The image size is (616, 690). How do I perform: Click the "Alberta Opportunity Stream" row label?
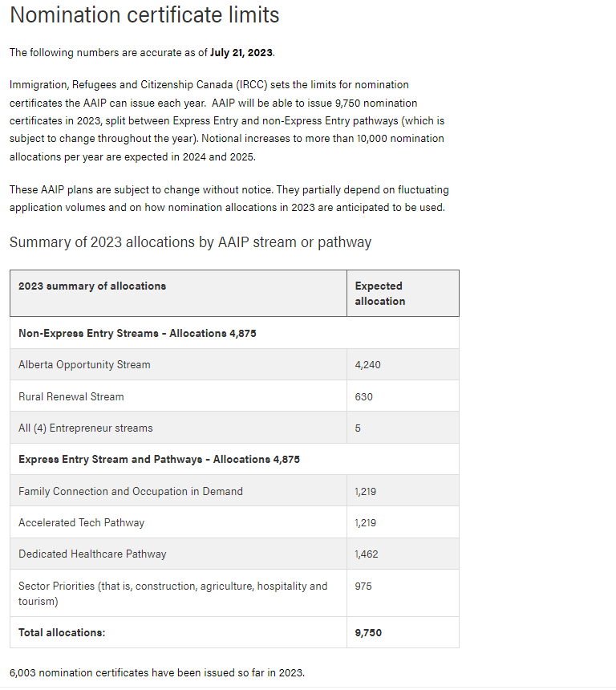click(84, 365)
